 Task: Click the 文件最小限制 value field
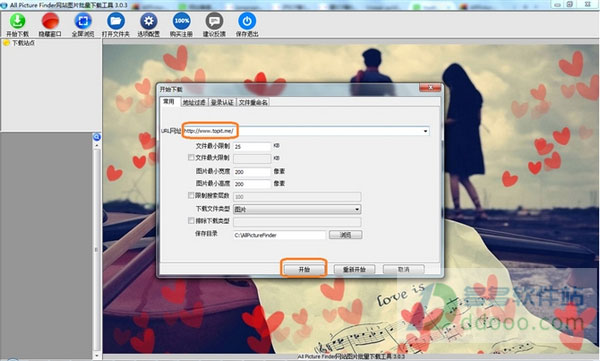pos(252,146)
